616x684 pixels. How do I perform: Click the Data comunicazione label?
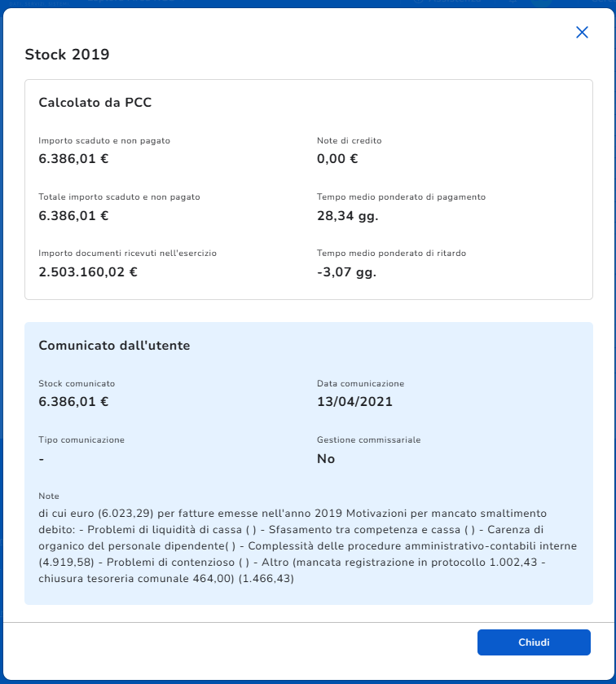point(360,383)
